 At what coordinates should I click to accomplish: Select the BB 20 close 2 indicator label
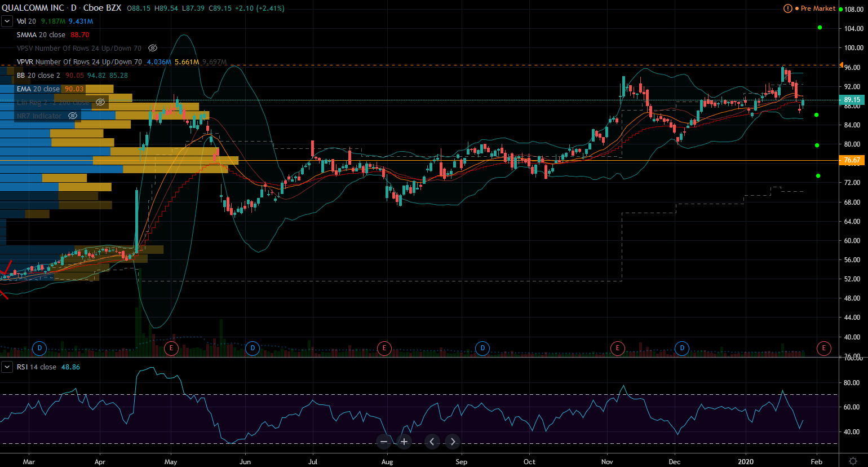point(38,76)
